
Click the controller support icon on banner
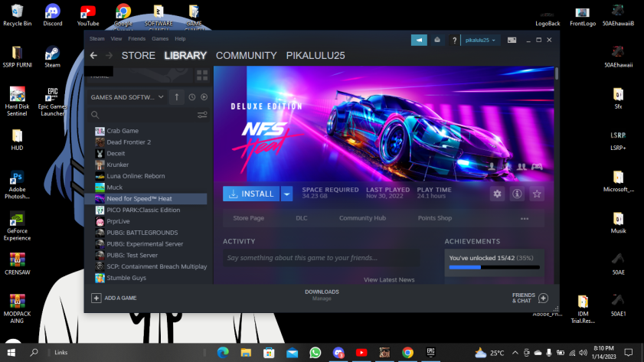[x=537, y=167]
